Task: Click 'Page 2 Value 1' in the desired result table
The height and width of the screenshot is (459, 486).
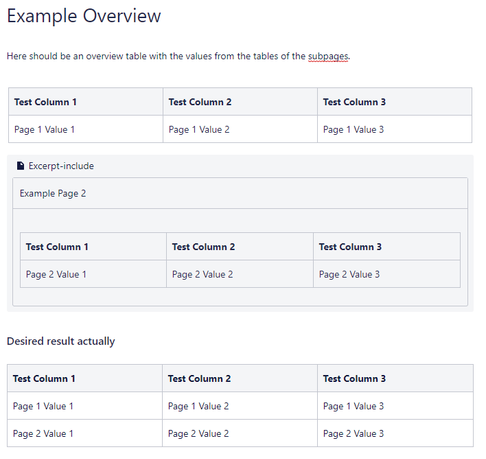Action: coord(85,433)
